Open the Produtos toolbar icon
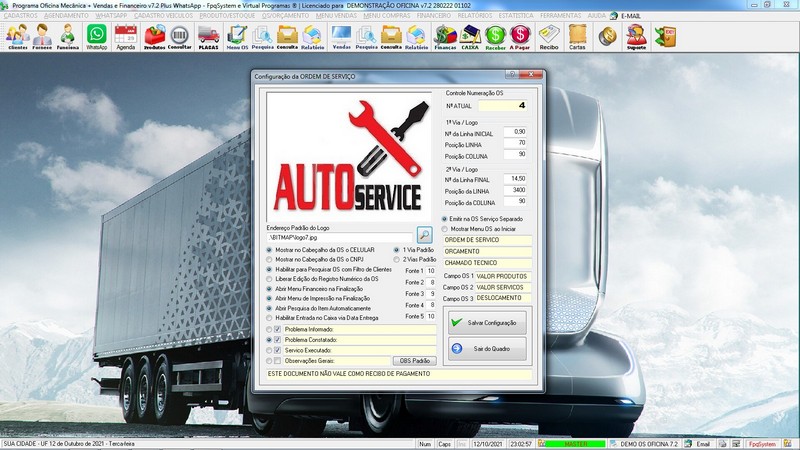Viewport: 800px width, 450px height. (x=154, y=38)
